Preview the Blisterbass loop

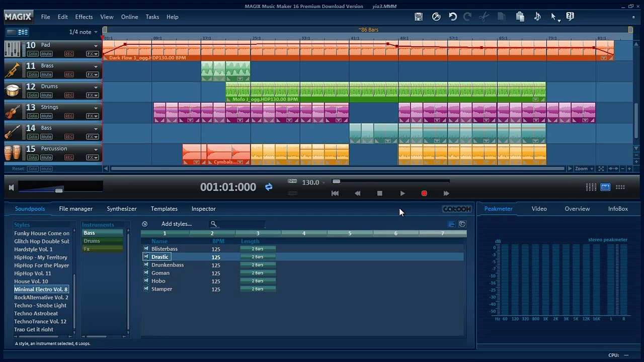pos(146,249)
